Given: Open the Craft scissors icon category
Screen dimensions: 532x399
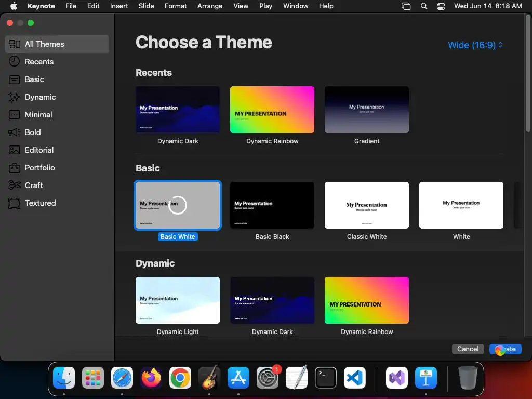Looking at the screenshot, I should 14,185.
